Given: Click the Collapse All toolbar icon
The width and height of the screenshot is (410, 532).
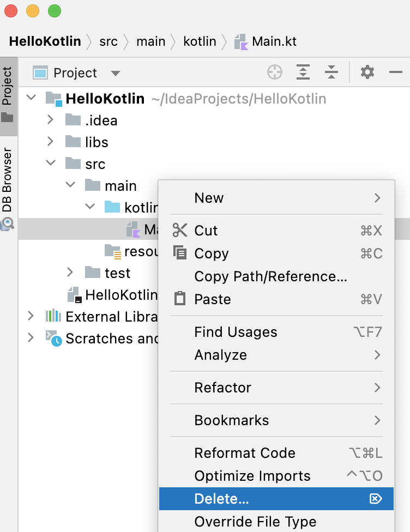Looking at the screenshot, I should pyautogui.click(x=331, y=72).
